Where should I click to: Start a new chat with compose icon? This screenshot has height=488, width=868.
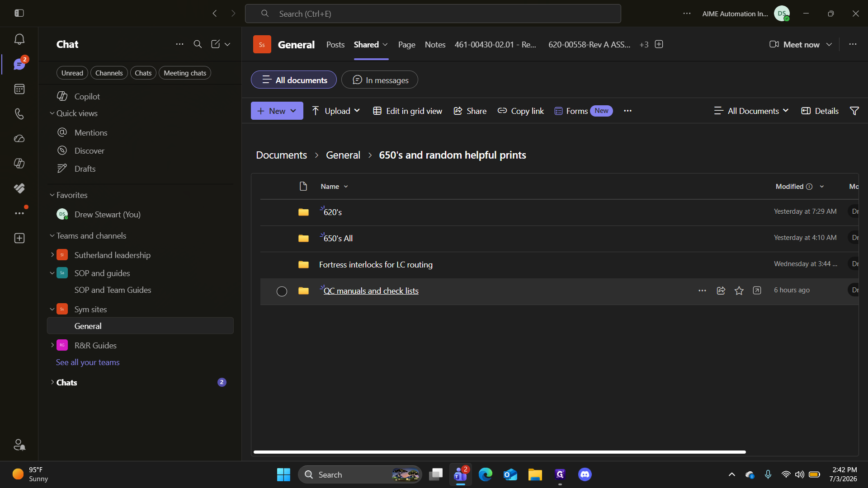coord(215,44)
